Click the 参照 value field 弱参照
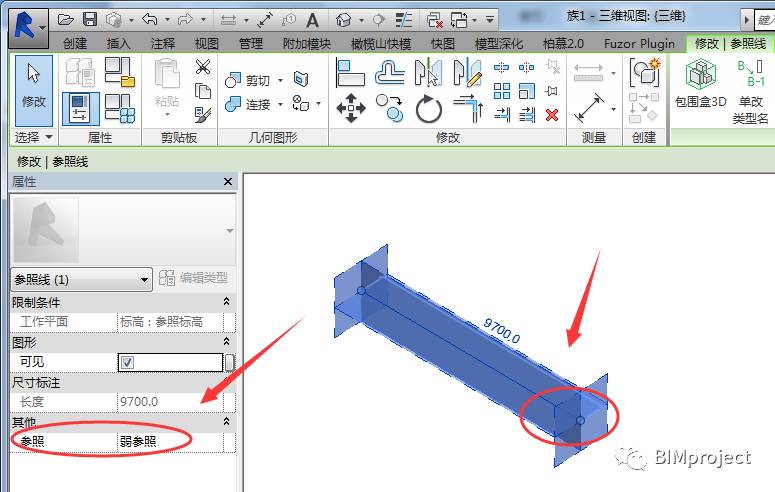 click(175, 441)
